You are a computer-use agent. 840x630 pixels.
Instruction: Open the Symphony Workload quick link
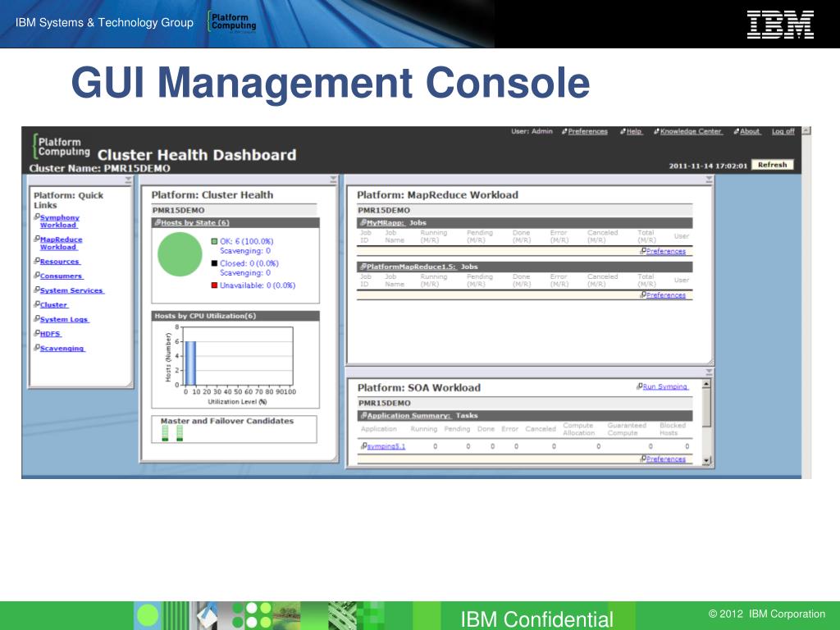(59, 221)
